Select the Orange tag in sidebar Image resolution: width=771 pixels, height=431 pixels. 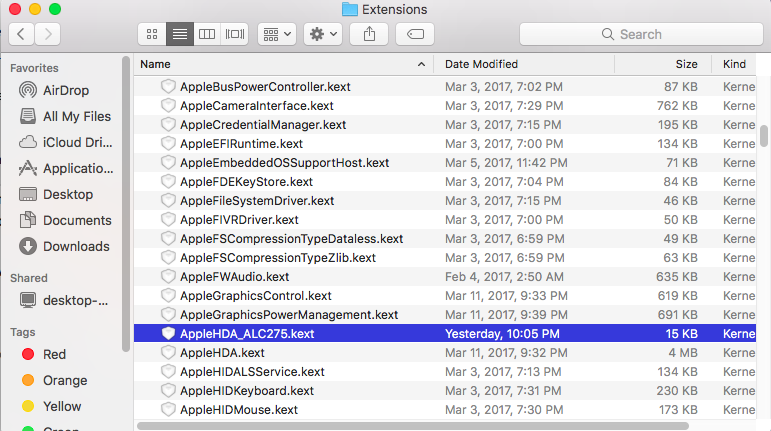(64, 380)
